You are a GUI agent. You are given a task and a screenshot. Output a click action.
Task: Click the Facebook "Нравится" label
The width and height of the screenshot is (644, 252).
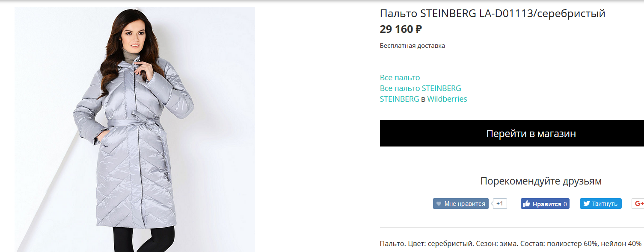[547, 204]
